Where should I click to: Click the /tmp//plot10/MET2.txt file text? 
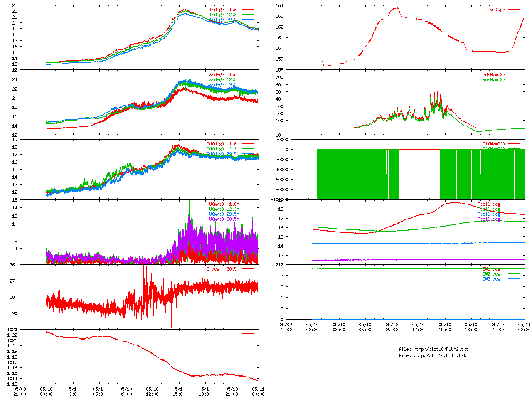432,355
